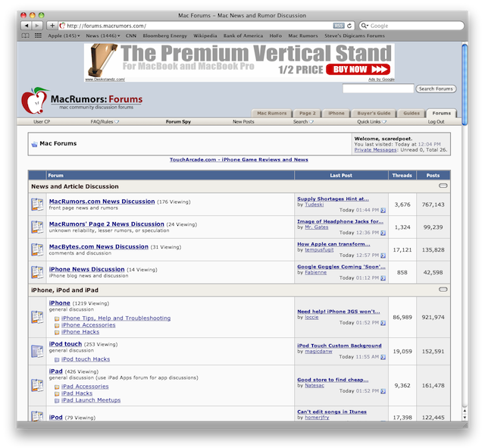
Task: Go to last post arrow for Supply Shortages
Action: 383,211
